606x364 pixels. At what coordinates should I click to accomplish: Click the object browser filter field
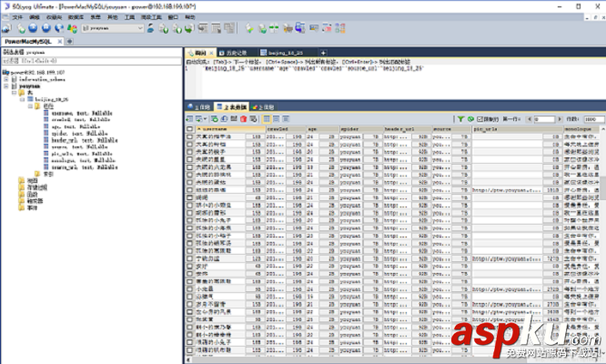(92, 61)
